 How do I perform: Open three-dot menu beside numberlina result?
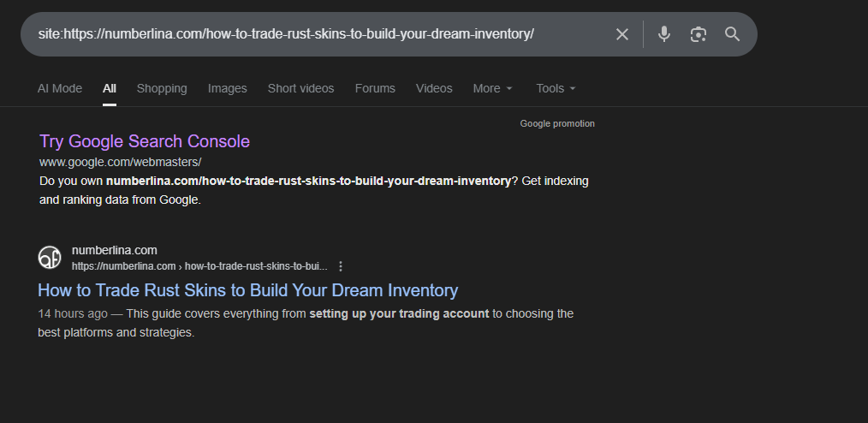341,266
